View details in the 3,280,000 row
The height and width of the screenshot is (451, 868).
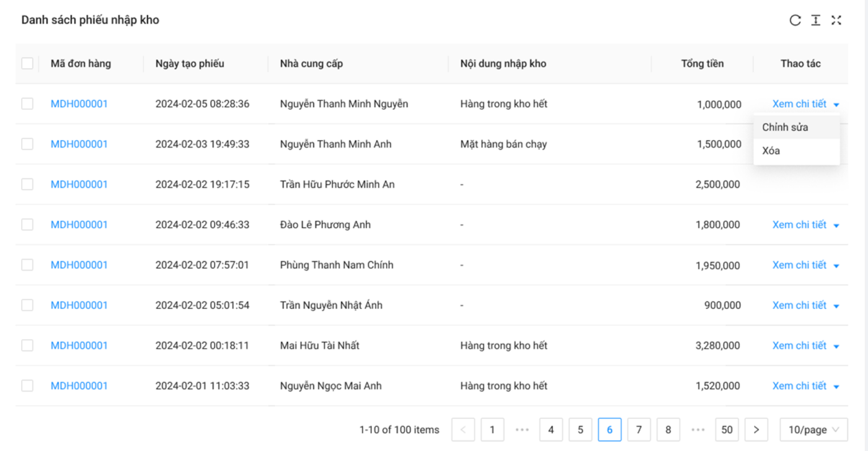(799, 345)
